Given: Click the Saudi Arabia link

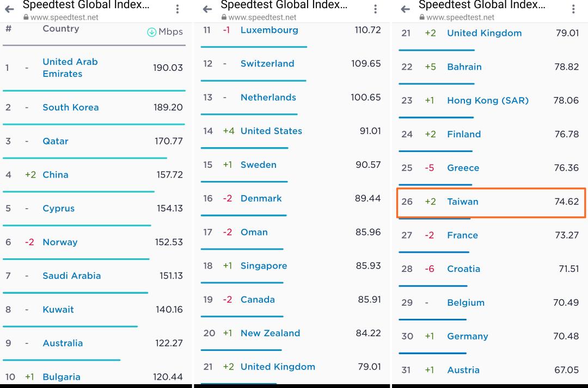Looking at the screenshot, I should click(x=71, y=276).
